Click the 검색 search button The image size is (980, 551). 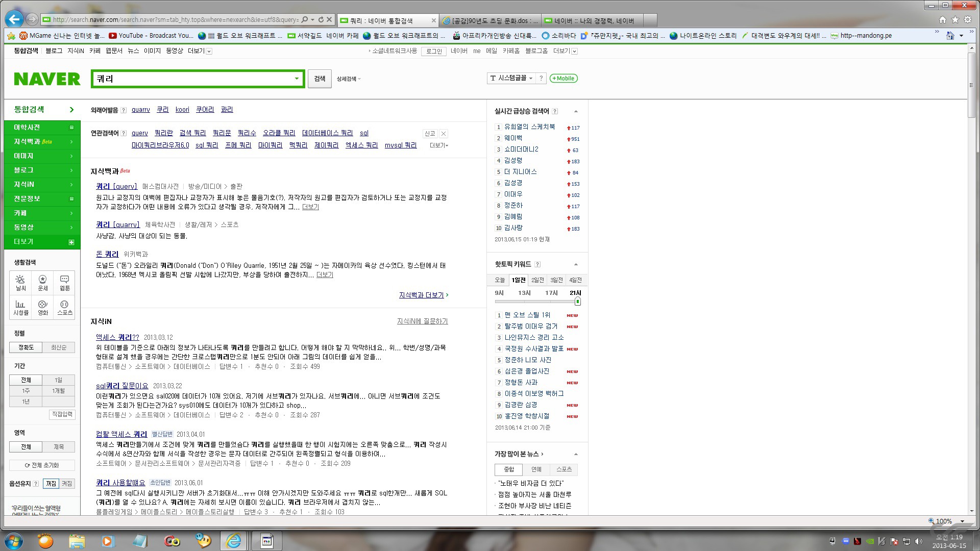point(320,79)
